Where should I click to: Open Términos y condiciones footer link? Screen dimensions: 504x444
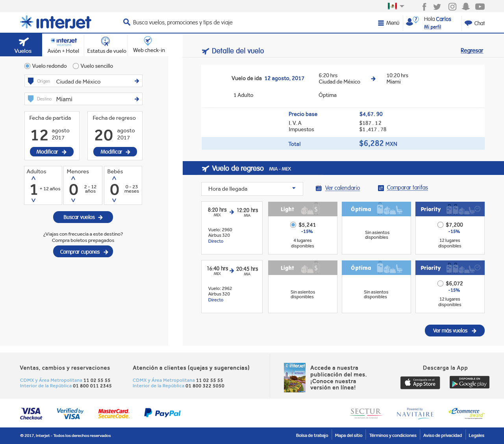(393, 435)
